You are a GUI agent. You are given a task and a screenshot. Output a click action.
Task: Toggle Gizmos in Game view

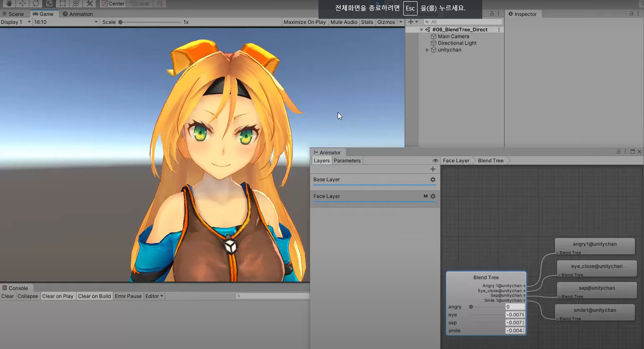(x=386, y=22)
